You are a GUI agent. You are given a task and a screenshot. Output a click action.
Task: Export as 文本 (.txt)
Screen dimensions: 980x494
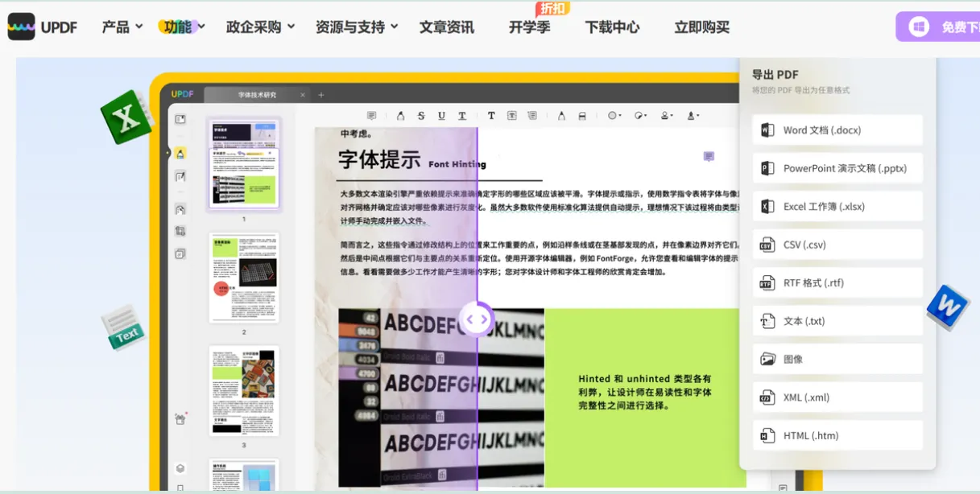837,321
